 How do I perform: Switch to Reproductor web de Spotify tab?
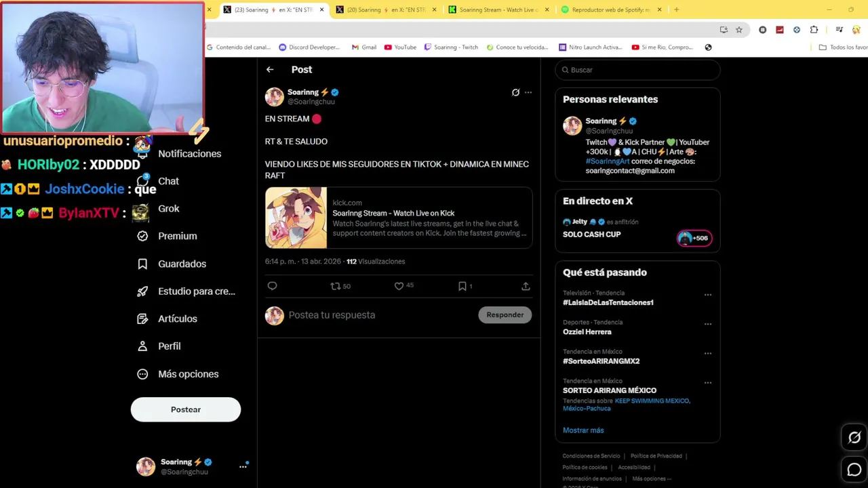pyautogui.click(x=610, y=9)
